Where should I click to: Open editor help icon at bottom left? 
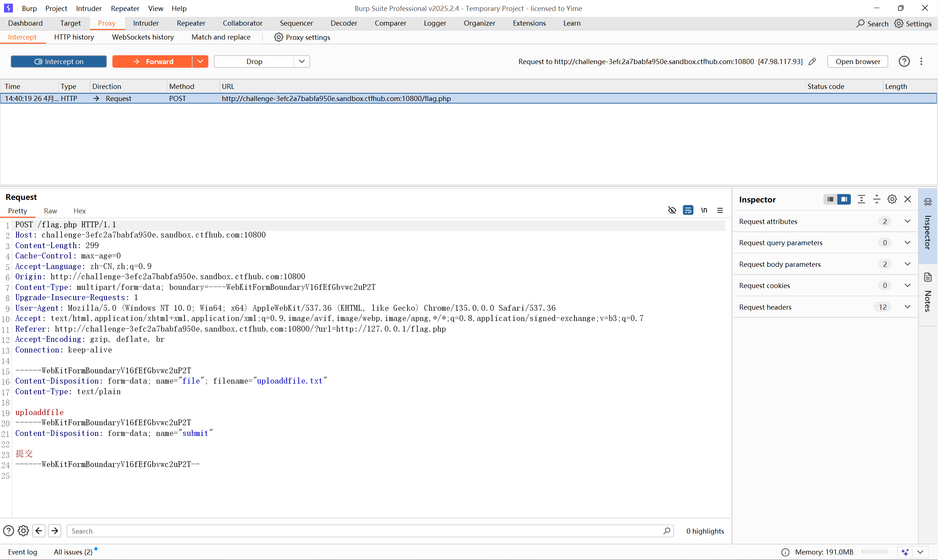8,531
